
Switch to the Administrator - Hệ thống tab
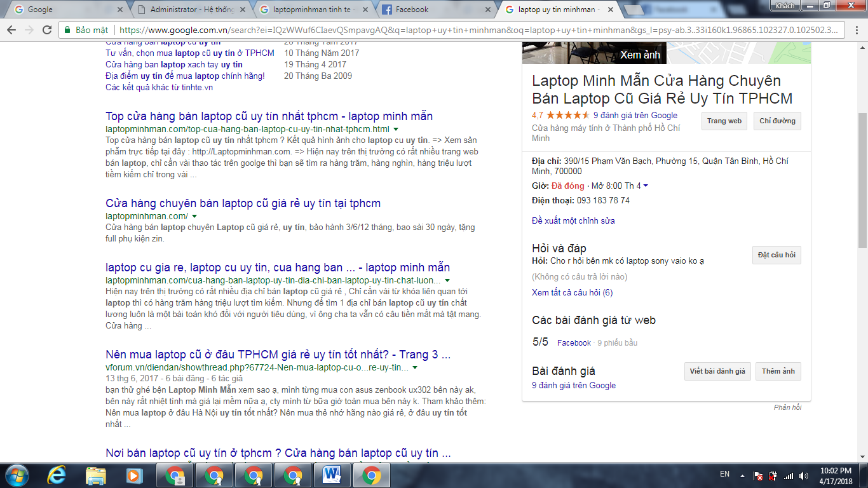coord(191,10)
